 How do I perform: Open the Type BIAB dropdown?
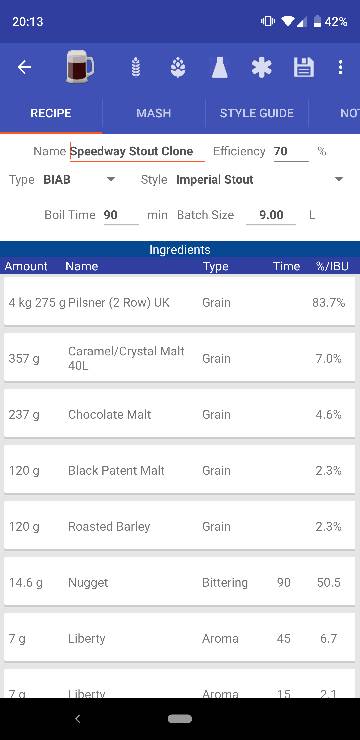click(x=79, y=180)
